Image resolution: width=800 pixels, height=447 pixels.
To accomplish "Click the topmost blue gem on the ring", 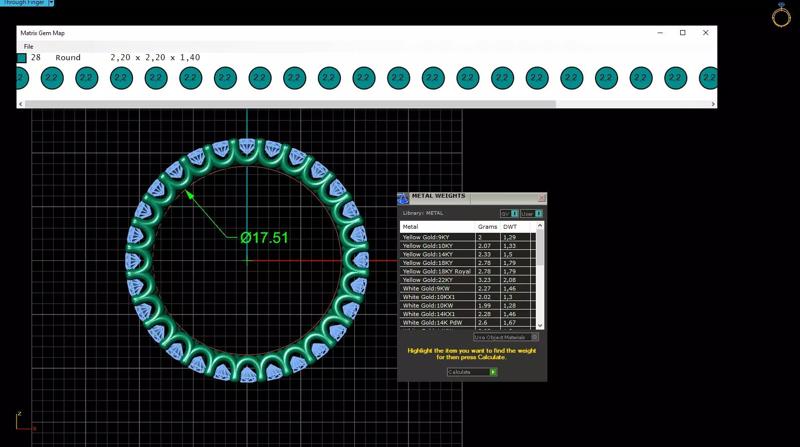I will [247, 146].
